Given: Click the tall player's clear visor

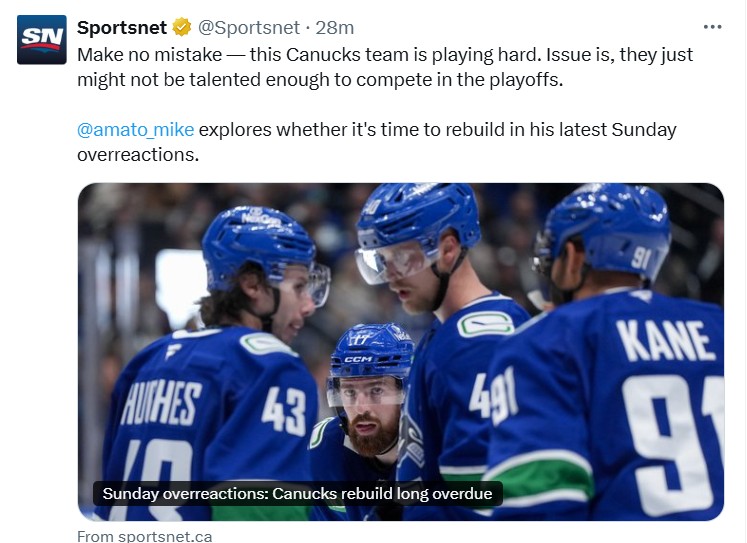Looking at the screenshot, I should click(x=393, y=260).
